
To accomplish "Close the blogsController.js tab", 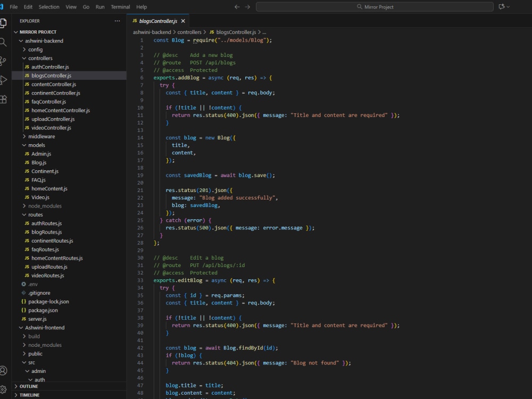I will [x=183, y=21].
